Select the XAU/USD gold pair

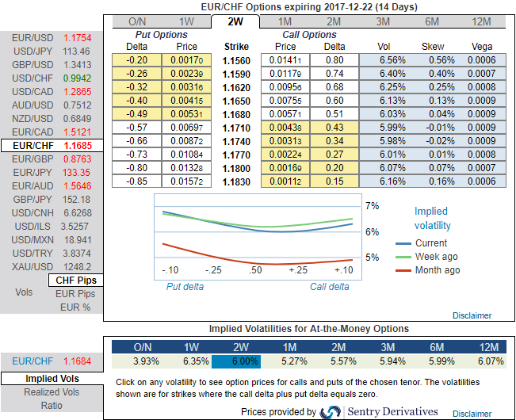click(52, 267)
